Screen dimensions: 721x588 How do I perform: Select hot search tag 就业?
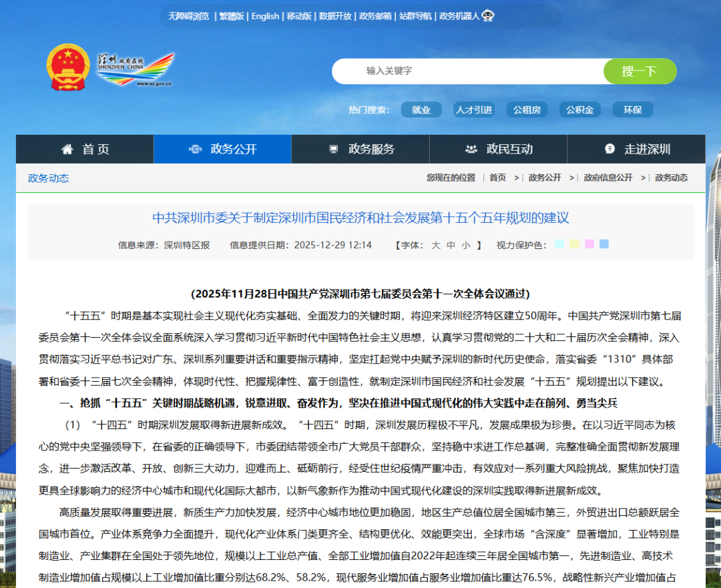(x=421, y=109)
